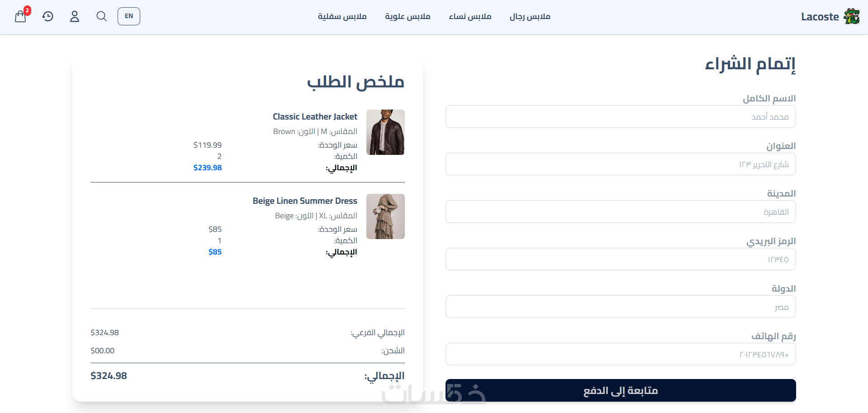Click the $239.98 jacket total price

tap(208, 168)
